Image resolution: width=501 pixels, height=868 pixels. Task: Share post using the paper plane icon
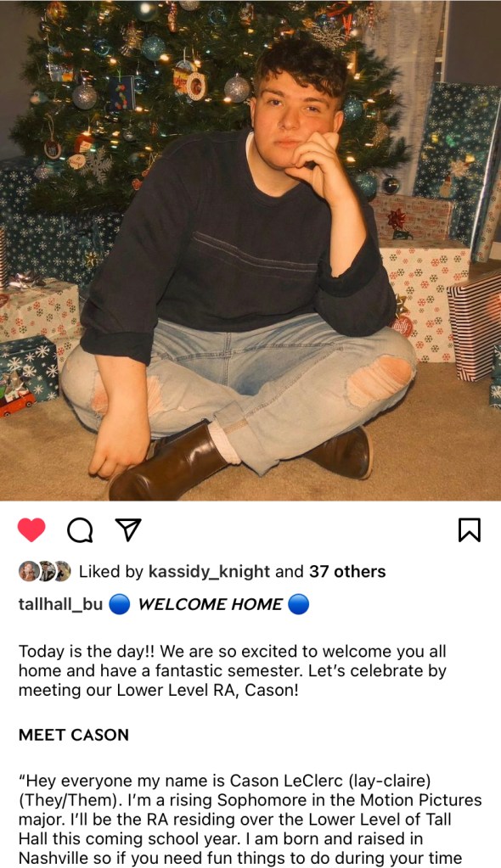[x=128, y=529]
